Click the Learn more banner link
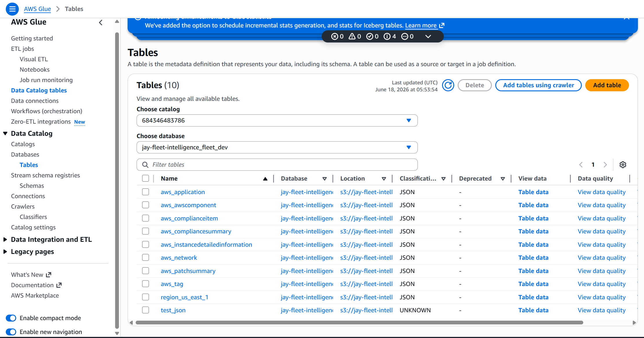The height and width of the screenshot is (338, 644). (421, 25)
